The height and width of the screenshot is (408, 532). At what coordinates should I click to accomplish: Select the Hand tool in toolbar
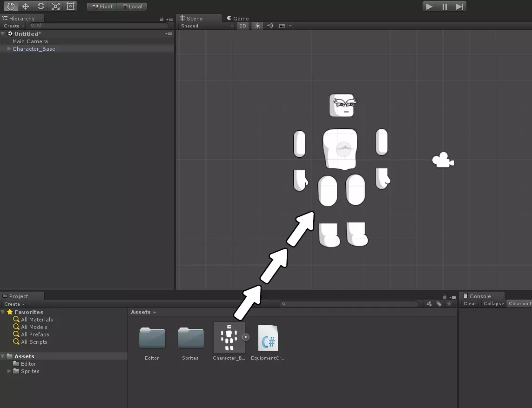[x=11, y=7]
